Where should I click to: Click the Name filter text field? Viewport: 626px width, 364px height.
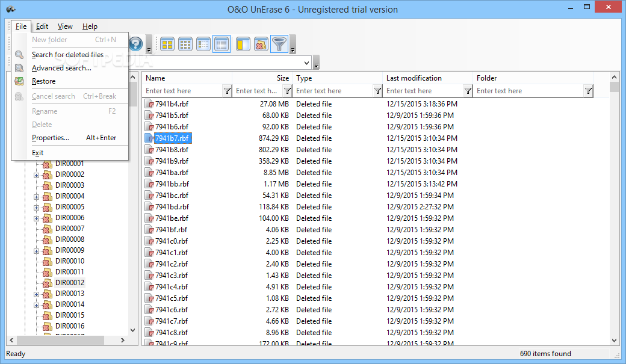tap(183, 91)
